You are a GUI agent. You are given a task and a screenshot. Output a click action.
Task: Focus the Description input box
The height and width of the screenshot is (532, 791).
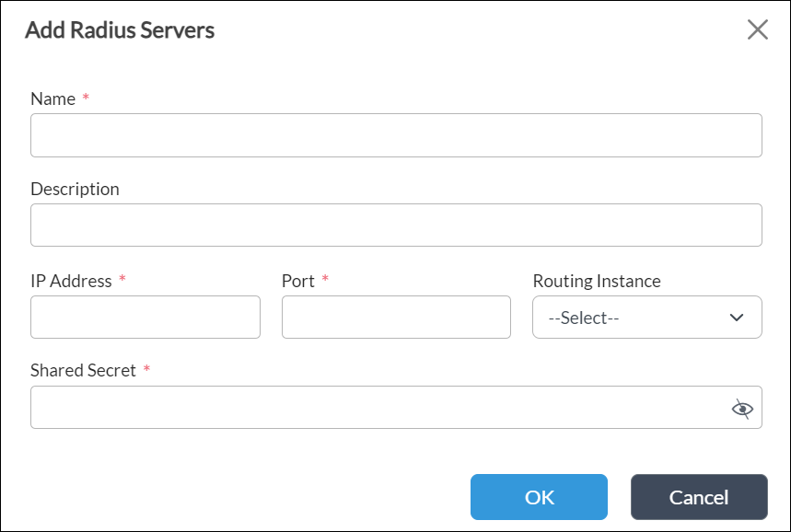396,225
